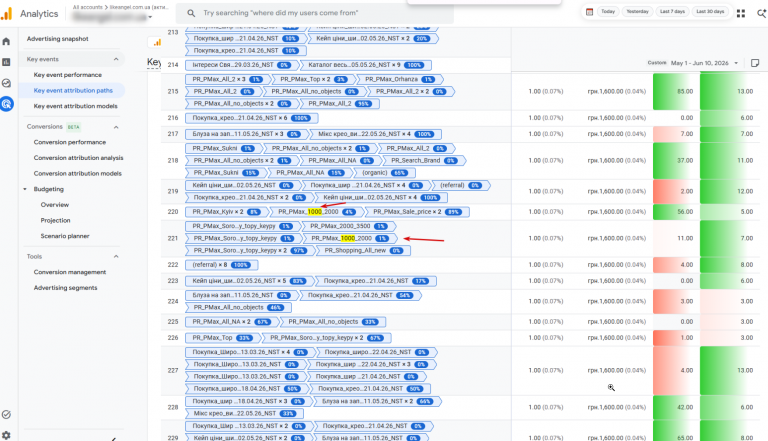Open the Advertising icon in left rail
768x441 pixels.
click(7, 104)
